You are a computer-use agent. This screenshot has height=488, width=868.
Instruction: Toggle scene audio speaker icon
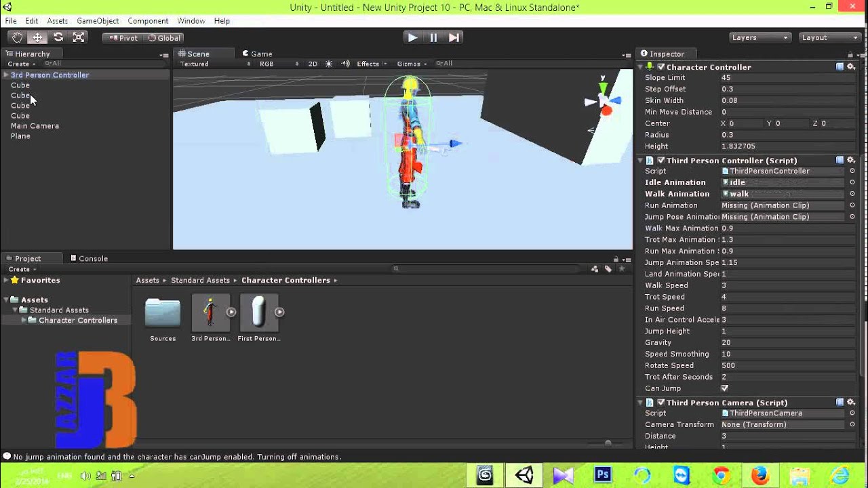click(x=345, y=64)
